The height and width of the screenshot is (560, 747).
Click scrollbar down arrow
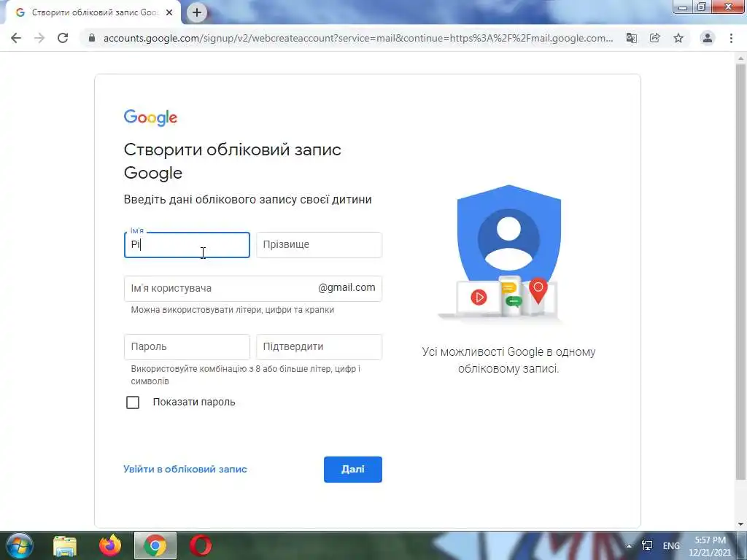pos(740,524)
